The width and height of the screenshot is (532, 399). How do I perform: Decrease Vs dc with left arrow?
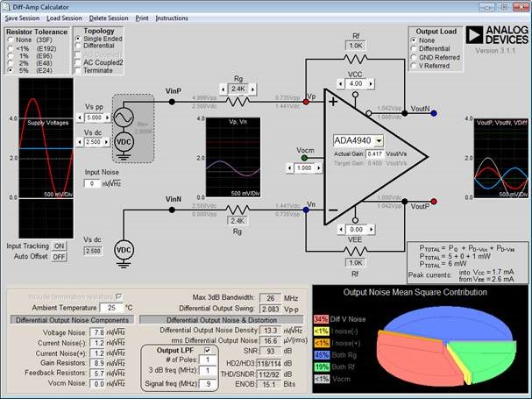tap(80, 141)
